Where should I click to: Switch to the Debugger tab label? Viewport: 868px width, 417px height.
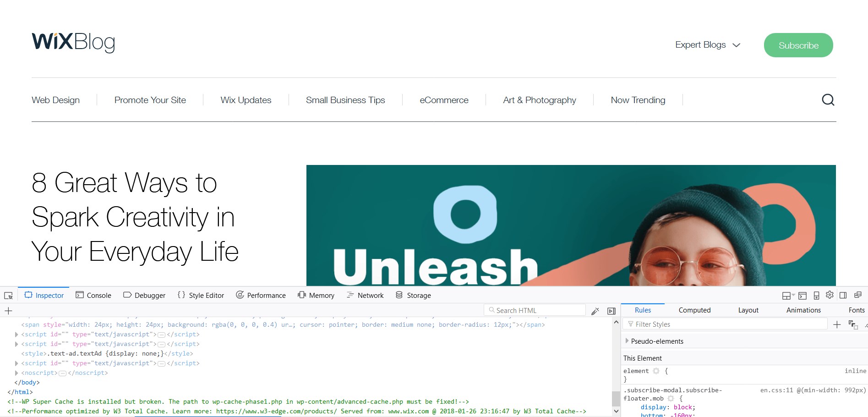tap(150, 296)
